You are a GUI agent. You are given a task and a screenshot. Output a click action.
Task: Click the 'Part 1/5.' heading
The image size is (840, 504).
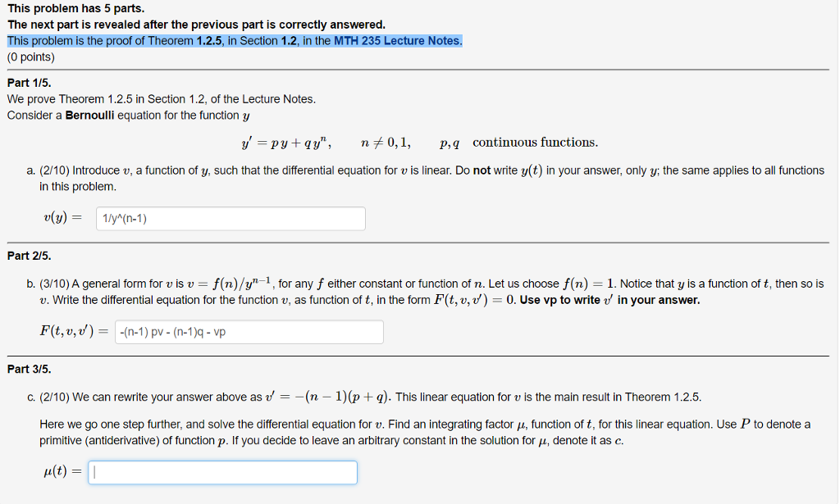click(30, 83)
